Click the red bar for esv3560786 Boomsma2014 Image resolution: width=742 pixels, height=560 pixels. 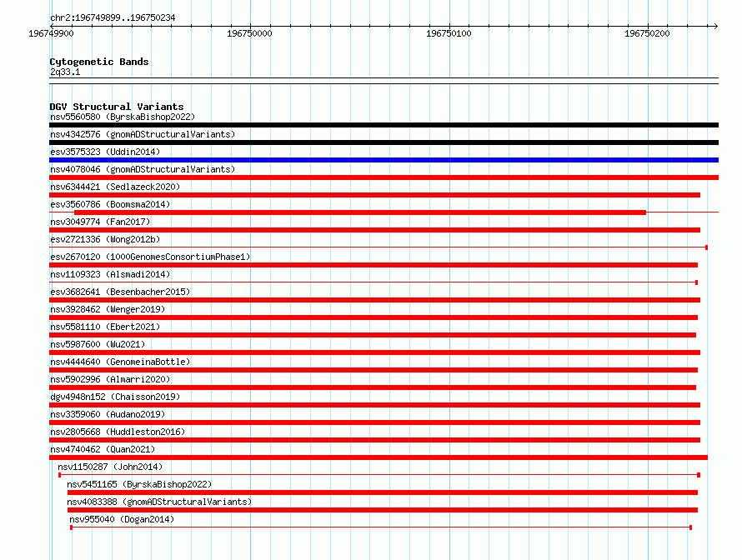coord(360,212)
